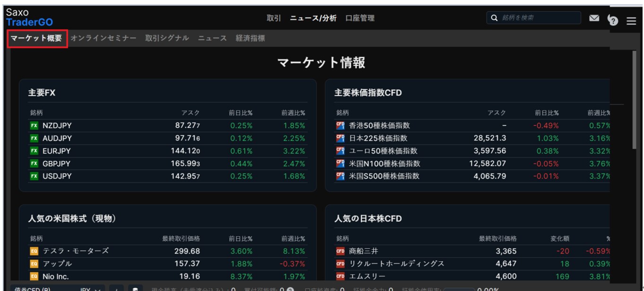Viewport: 644px width, 291px height.
Task: Open the 債券CFD account selector dropdown
Action: (x=57, y=289)
